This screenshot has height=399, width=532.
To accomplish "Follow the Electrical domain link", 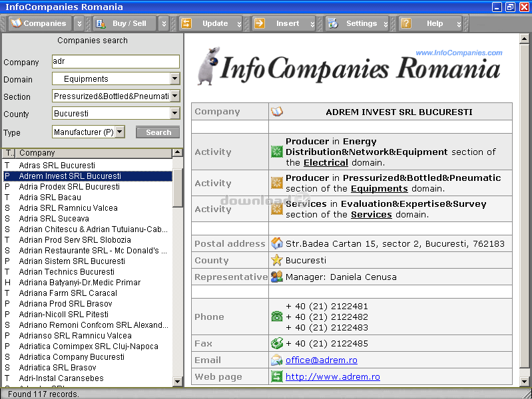I will click(326, 163).
